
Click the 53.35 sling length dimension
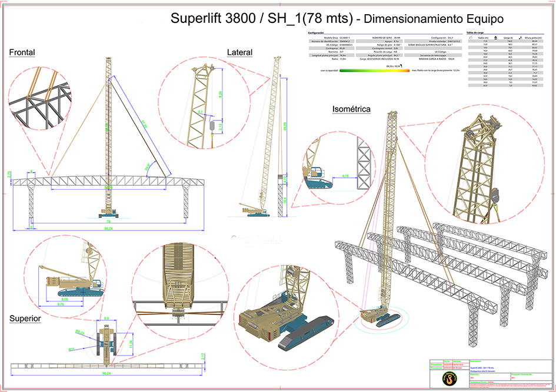tap(144, 124)
